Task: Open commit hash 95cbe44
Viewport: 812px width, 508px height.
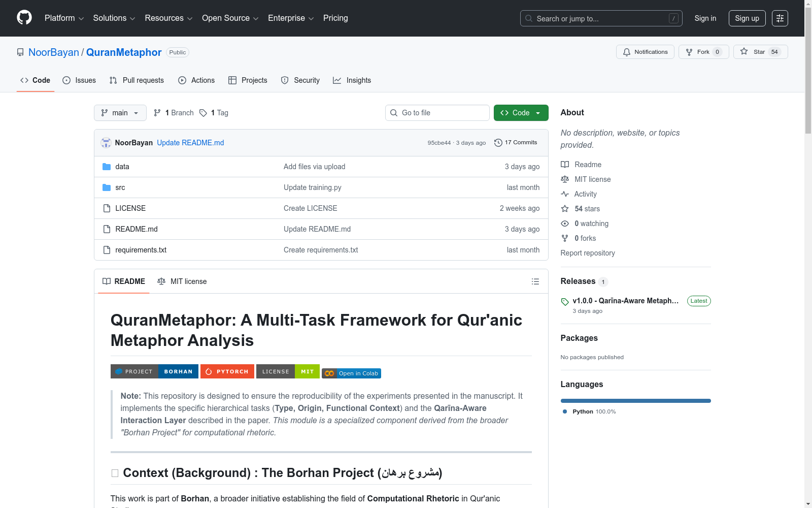Action: [439, 143]
